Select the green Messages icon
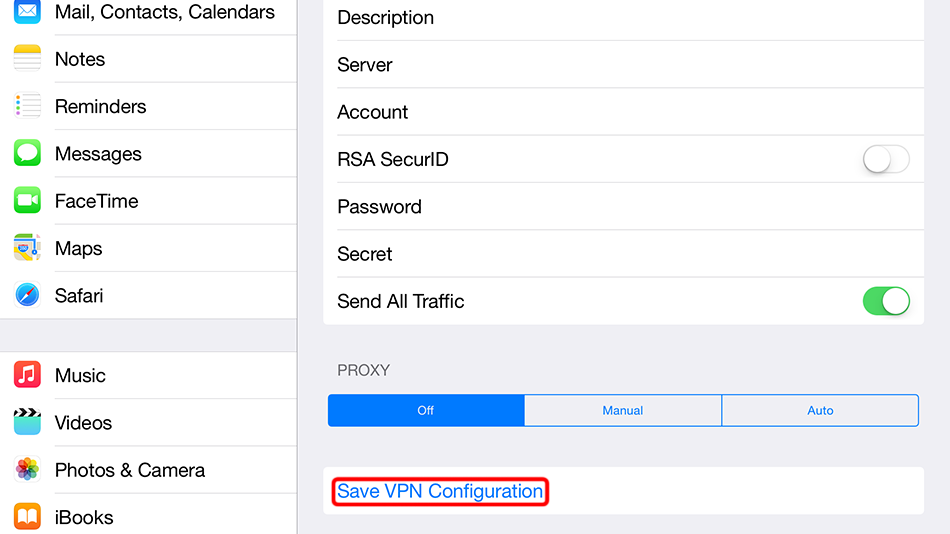This screenshot has height=534, width=950. click(27, 154)
